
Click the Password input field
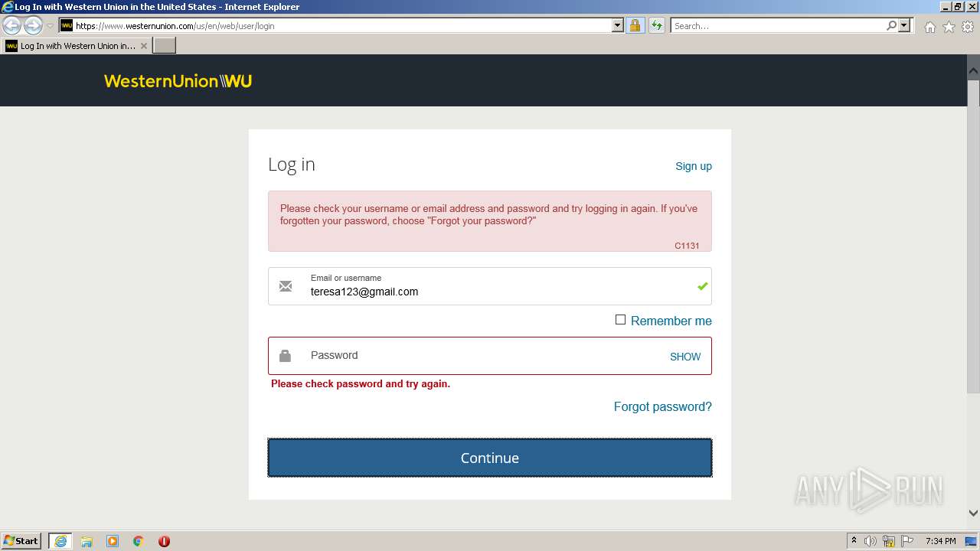tap(490, 356)
